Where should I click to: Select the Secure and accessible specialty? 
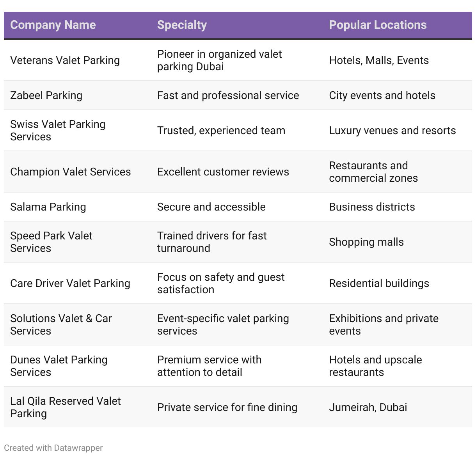coord(211,207)
